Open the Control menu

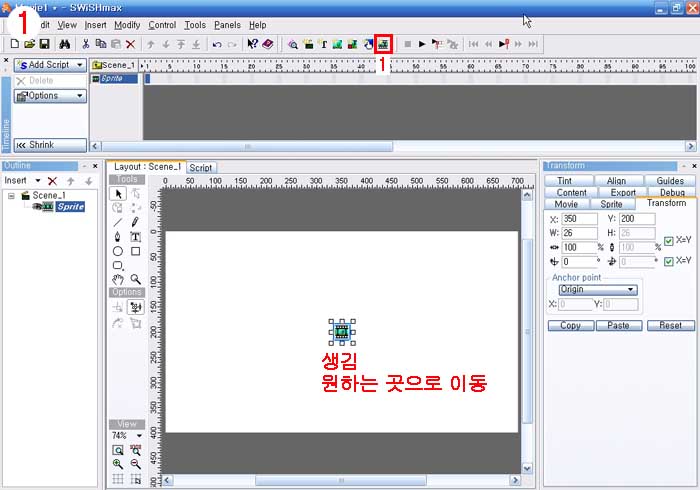click(x=162, y=25)
